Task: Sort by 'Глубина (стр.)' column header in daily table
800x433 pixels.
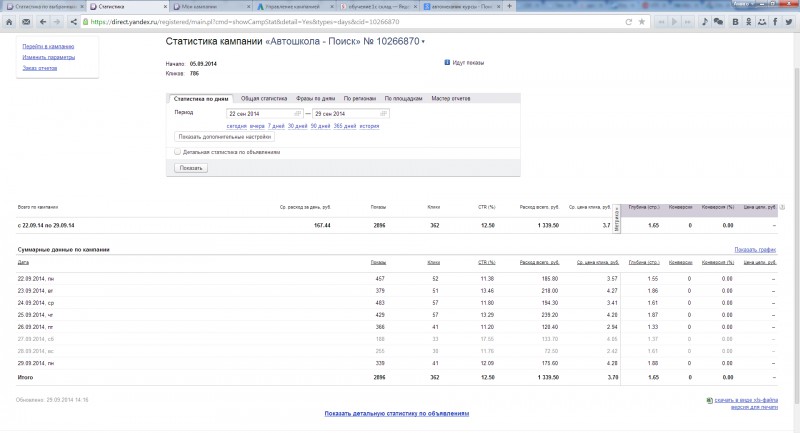Action: (644, 262)
